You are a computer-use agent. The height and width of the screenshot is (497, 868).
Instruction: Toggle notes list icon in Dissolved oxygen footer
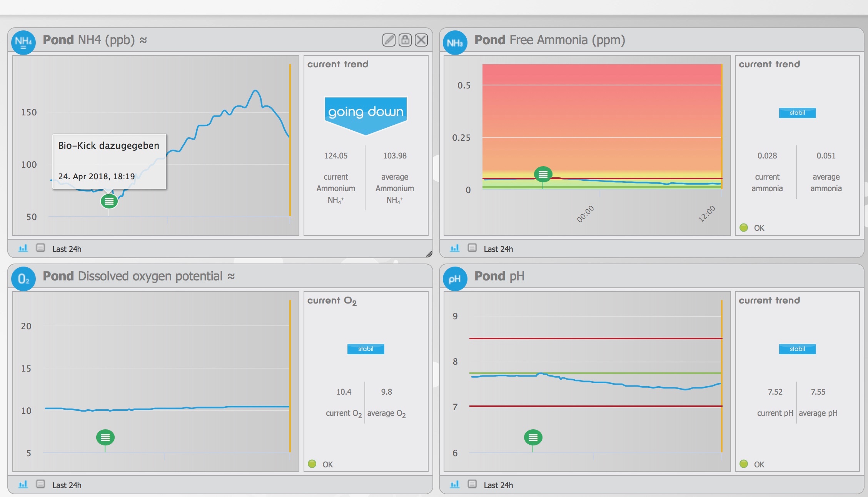point(40,484)
